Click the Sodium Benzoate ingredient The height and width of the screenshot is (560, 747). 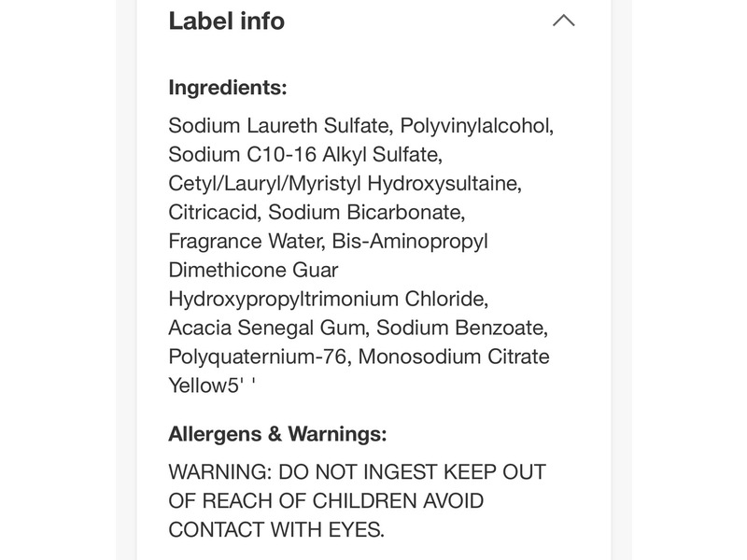461,328
